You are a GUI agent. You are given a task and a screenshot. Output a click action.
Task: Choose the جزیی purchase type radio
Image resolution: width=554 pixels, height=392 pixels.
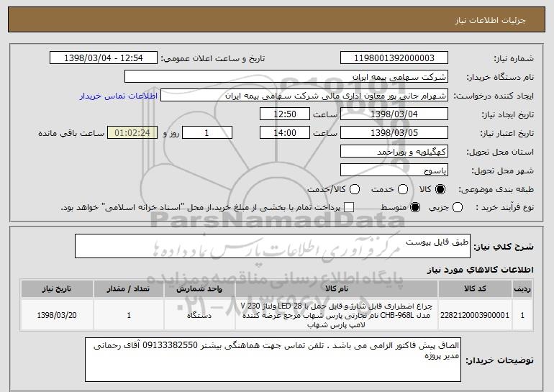pyautogui.click(x=458, y=207)
